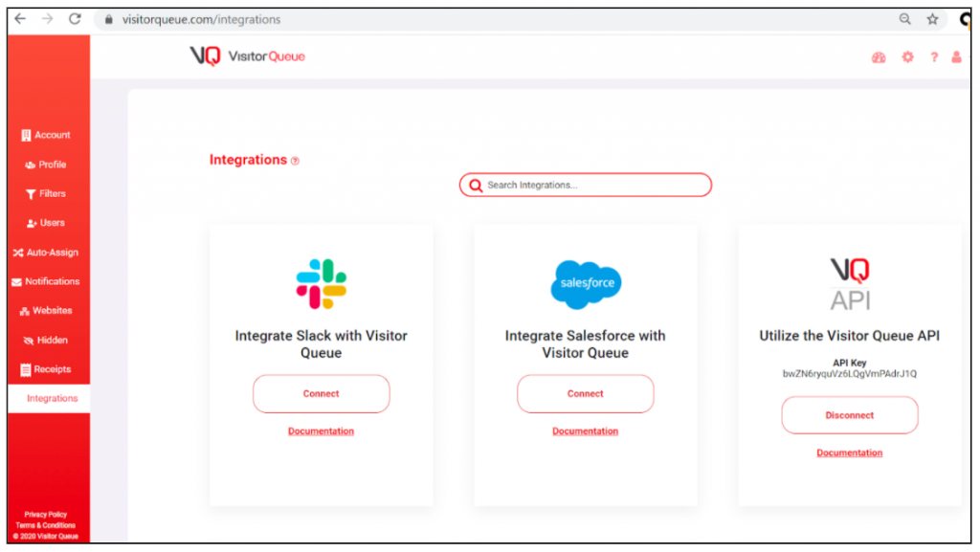Select Users in the sidebar

tap(46, 223)
